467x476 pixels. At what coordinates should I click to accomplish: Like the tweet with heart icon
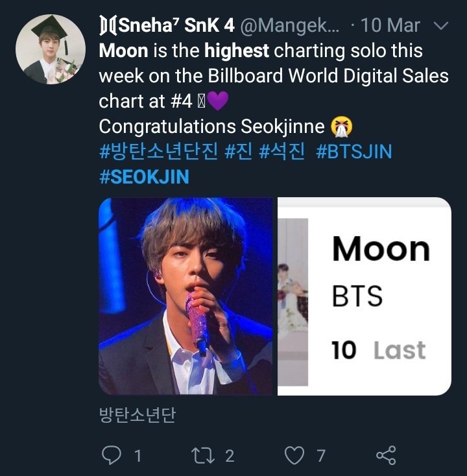tap(296, 455)
